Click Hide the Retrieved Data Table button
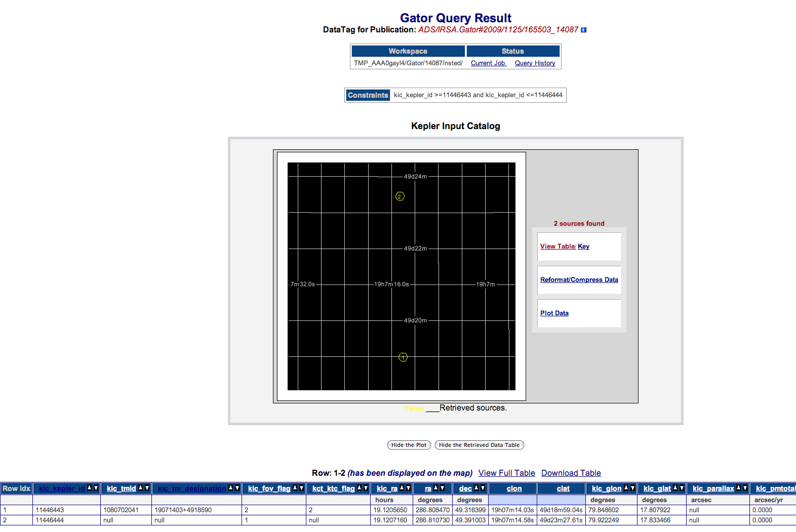This screenshot has width=796, height=532. 479,445
